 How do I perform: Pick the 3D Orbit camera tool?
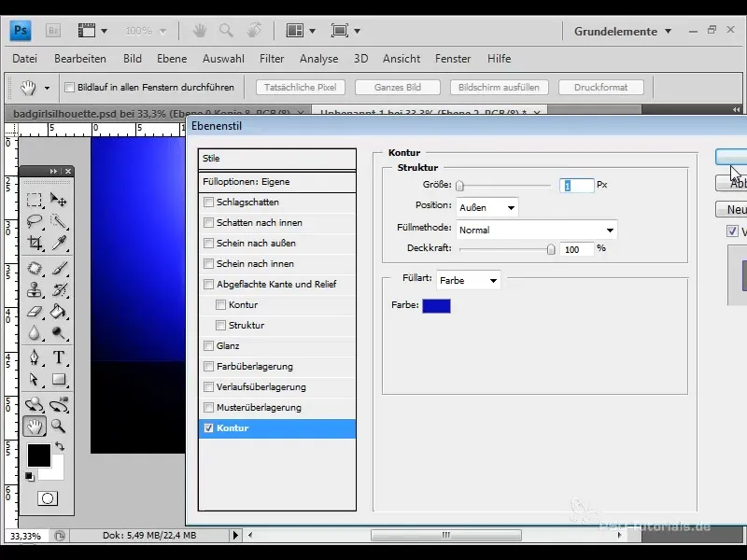coord(59,405)
